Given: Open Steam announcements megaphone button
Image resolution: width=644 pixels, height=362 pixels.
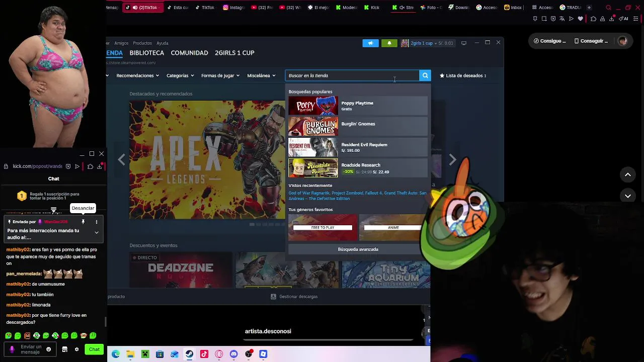Looking at the screenshot, I should click(x=370, y=43).
